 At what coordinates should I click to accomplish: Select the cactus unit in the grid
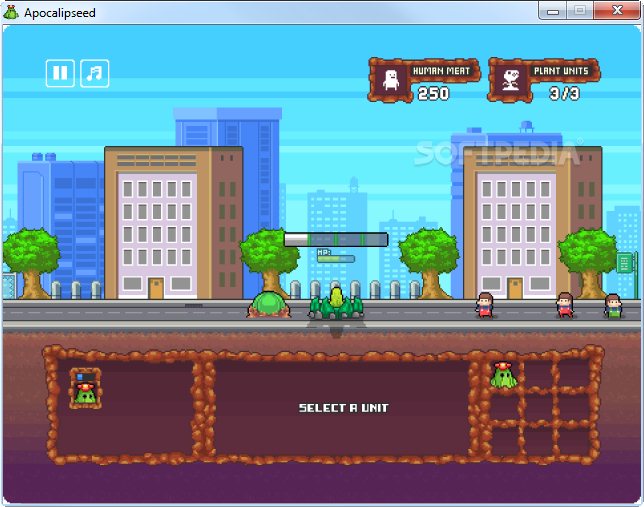503,375
